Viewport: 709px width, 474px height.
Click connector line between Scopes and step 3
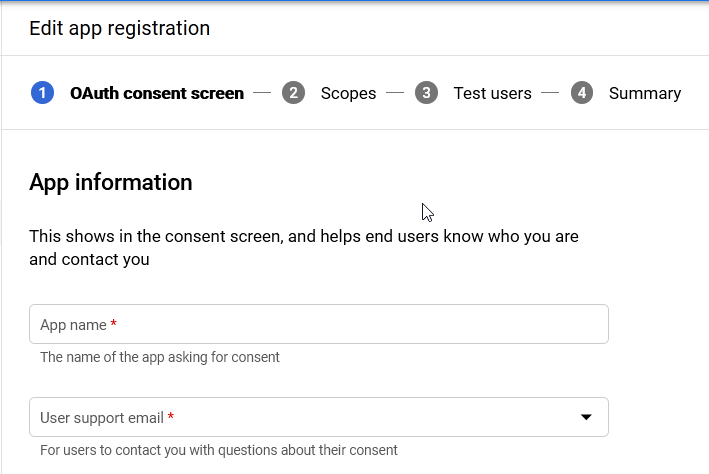point(395,93)
